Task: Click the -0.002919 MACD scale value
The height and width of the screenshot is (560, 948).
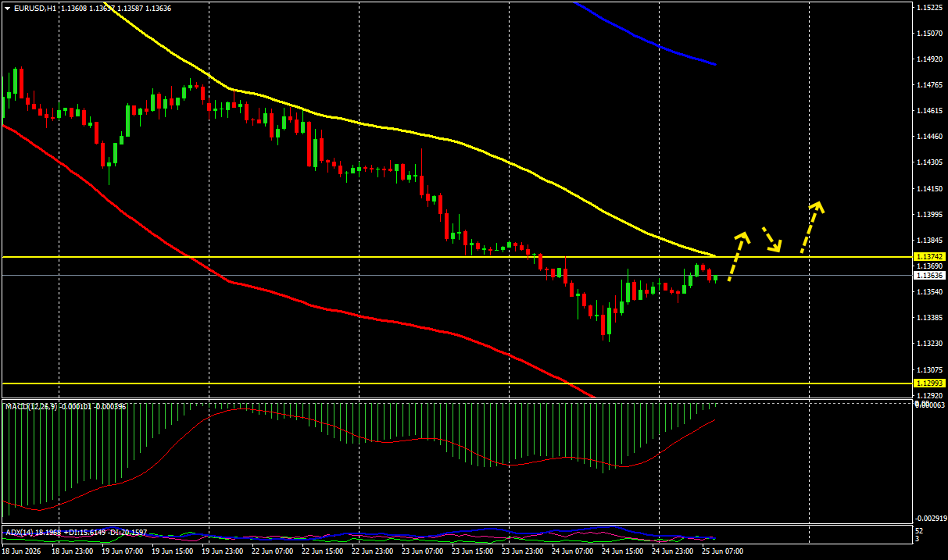Action: pyautogui.click(x=930, y=518)
